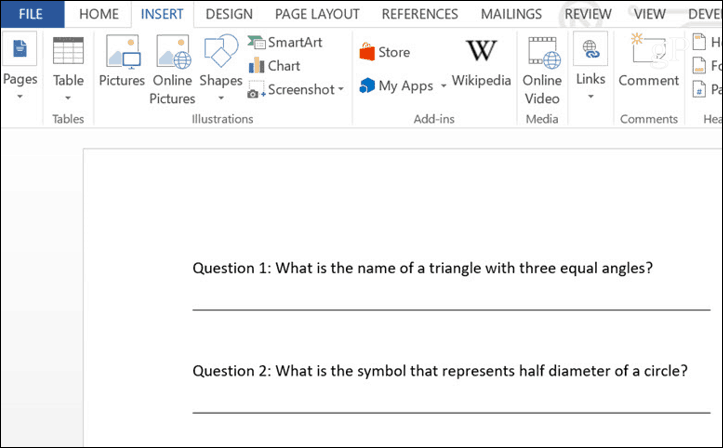Expand the My Apps dropdown arrow
This screenshot has height=448, width=723.
click(444, 86)
